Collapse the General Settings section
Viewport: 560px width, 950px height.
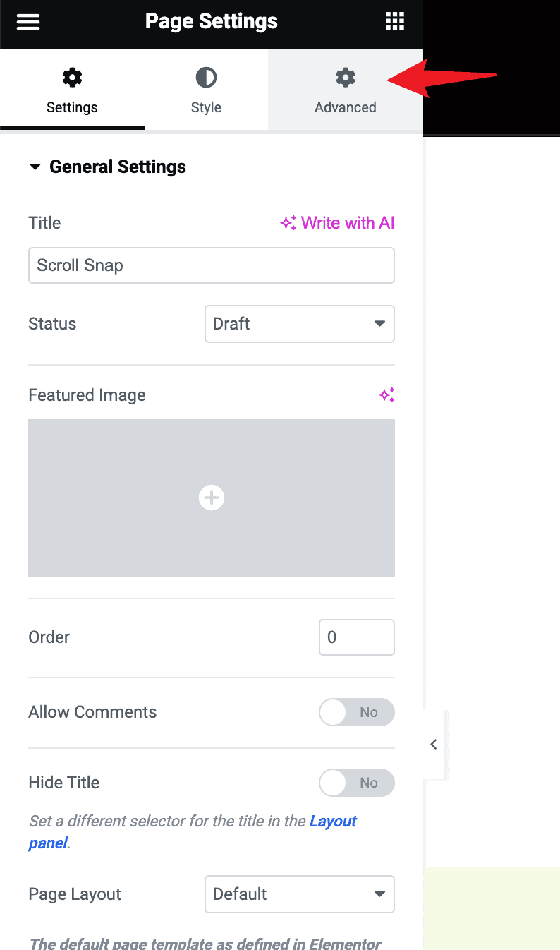tap(35, 167)
